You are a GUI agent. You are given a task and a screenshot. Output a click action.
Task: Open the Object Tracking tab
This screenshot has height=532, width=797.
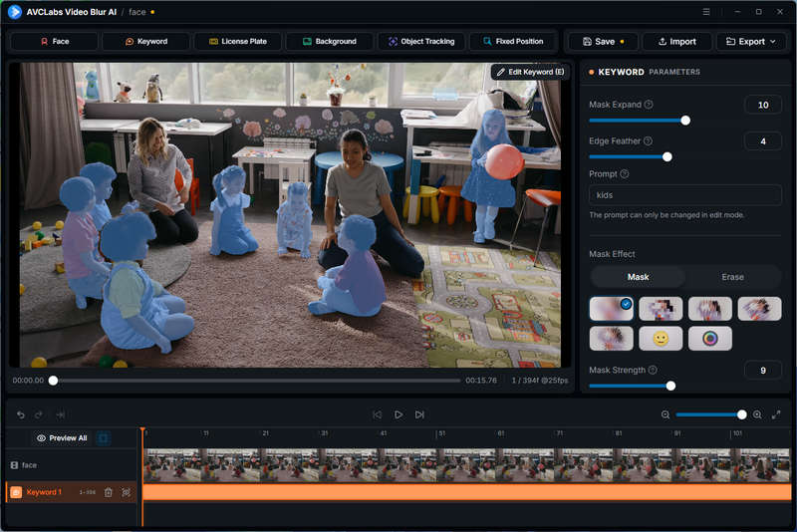[x=421, y=41]
